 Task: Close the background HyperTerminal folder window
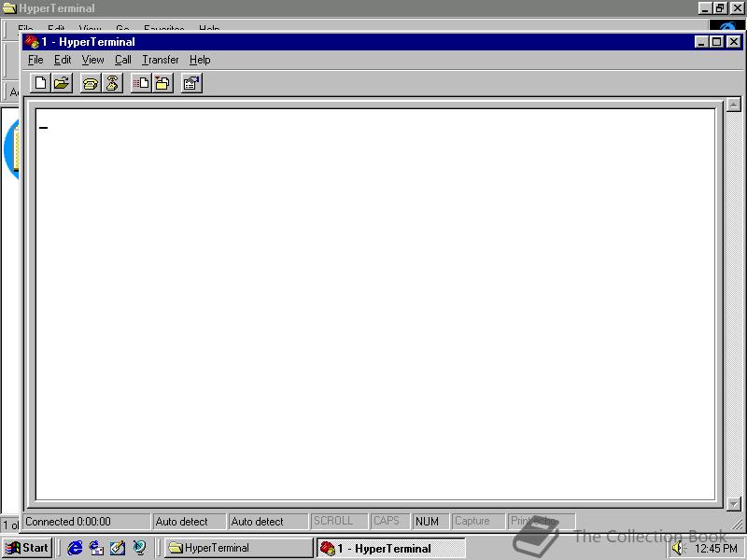coord(737,8)
